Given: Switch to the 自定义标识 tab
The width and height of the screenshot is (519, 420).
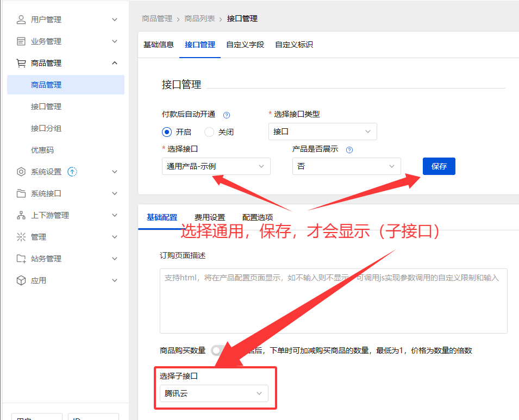Looking at the screenshot, I should (x=294, y=45).
